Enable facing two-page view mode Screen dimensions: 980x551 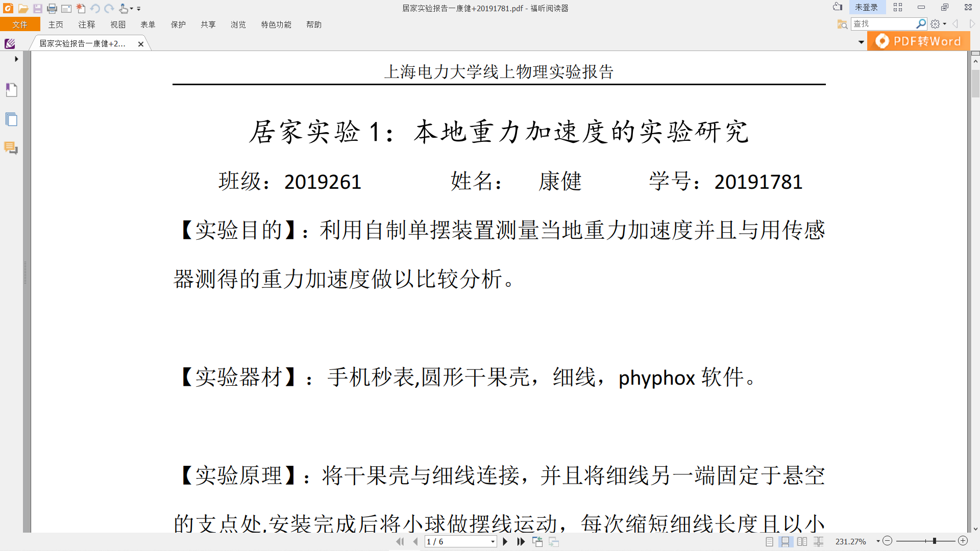[x=802, y=542]
